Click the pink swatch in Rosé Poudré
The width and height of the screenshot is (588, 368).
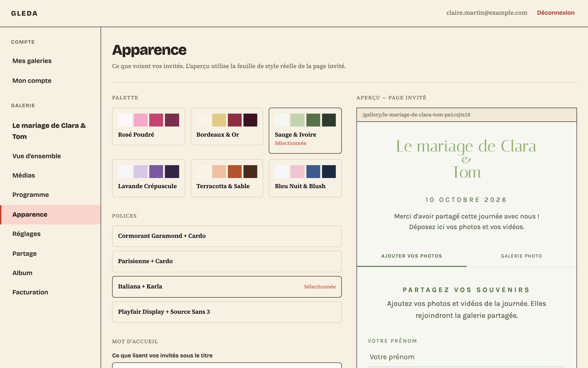140,120
